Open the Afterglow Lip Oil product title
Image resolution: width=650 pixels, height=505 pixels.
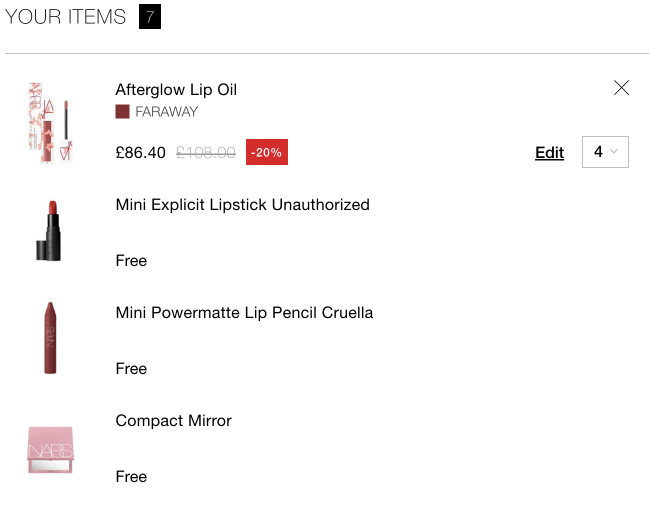pyautogui.click(x=176, y=90)
